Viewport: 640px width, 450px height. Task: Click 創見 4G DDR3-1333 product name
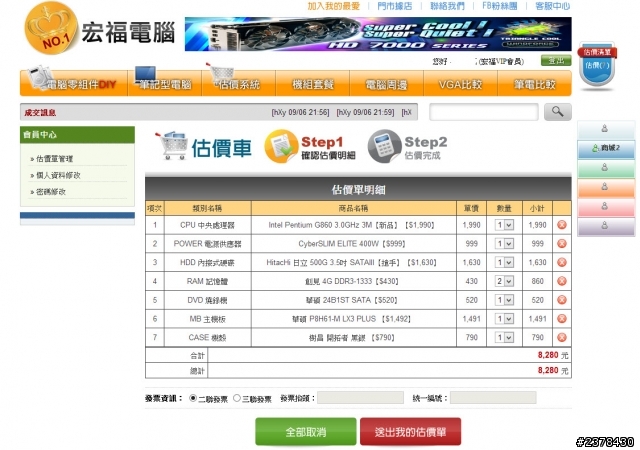[x=351, y=281]
